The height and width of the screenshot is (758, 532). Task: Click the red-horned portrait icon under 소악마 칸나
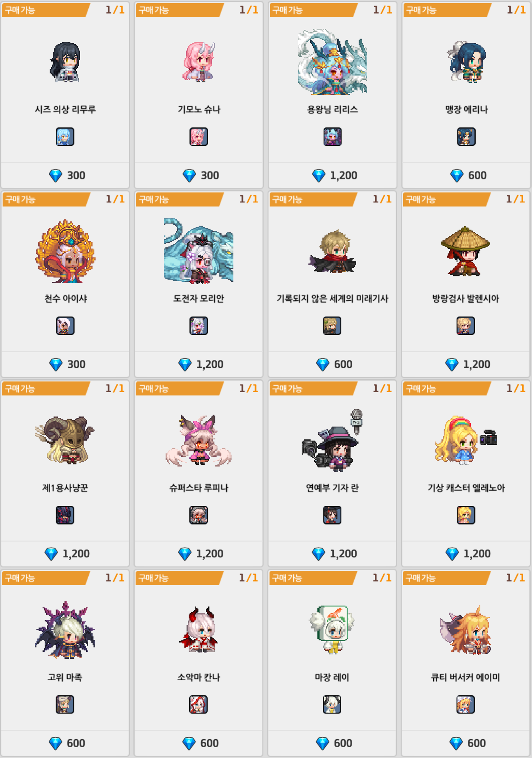pos(199,705)
